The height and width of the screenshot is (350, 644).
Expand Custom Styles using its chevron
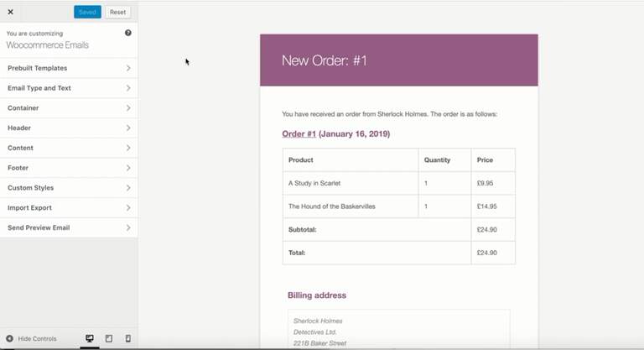(x=128, y=187)
